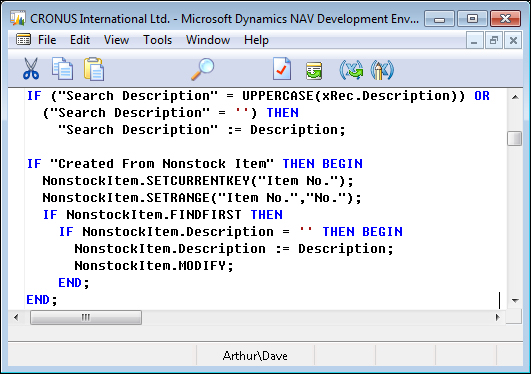Image resolution: width=531 pixels, height=374 pixels.
Task: Click the table icon beside File menu
Action: (x=23, y=40)
